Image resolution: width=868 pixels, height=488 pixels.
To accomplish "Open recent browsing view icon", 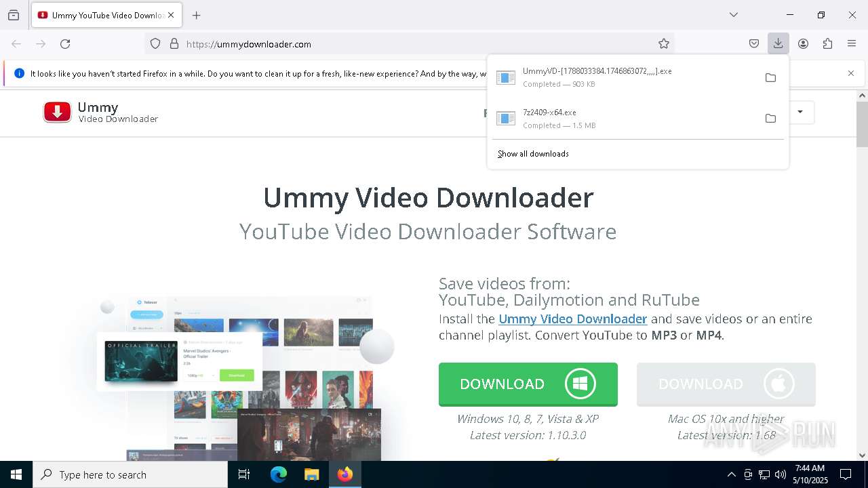I will (14, 15).
